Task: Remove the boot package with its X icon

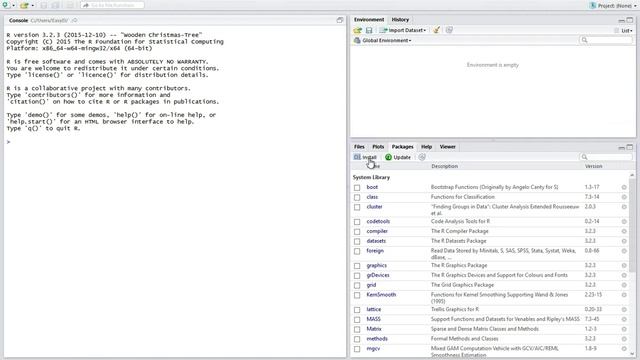Action: (x=624, y=187)
